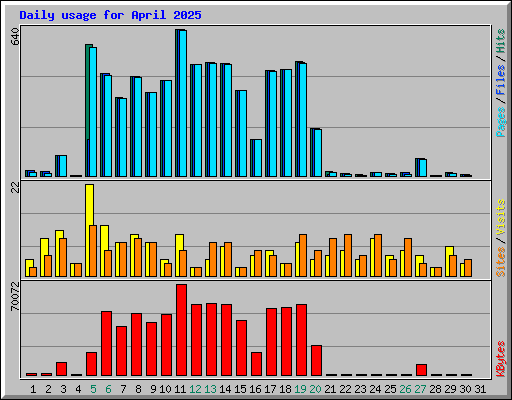
Task: Click the cyan hits bar for day 9
Action: point(153,135)
